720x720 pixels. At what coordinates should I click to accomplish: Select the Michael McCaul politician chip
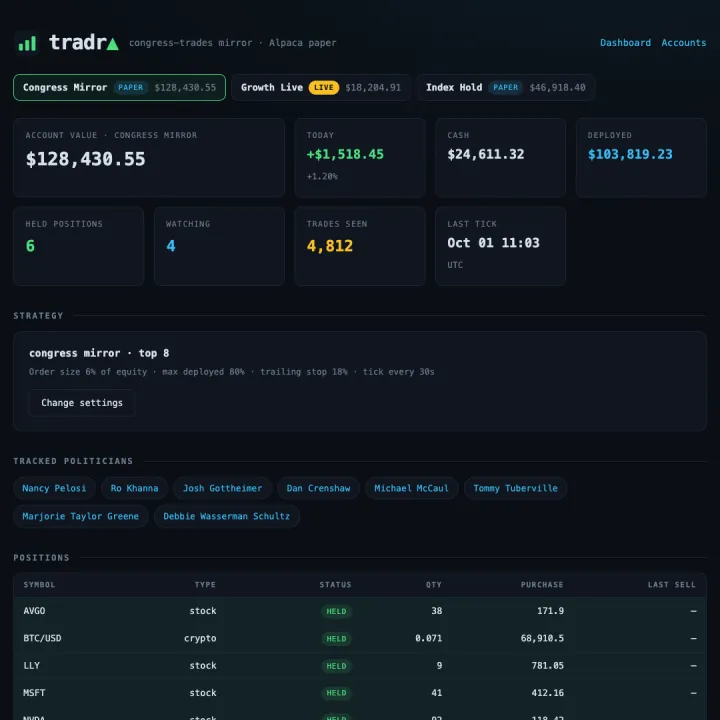point(411,488)
